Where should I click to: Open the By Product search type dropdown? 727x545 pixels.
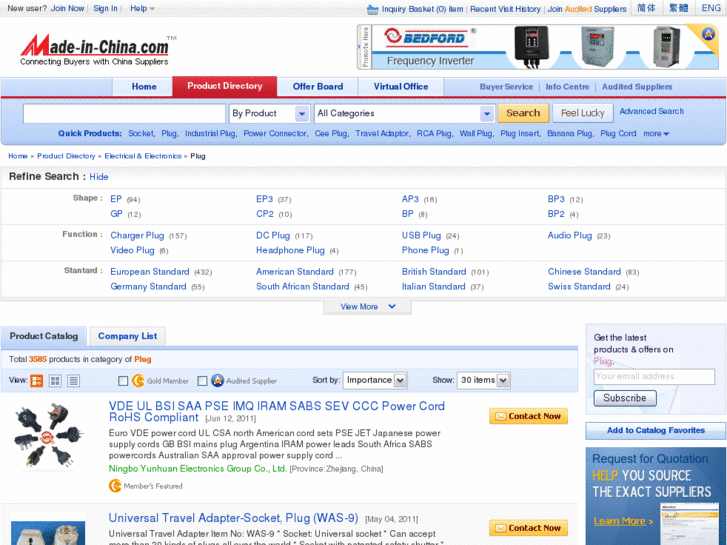click(x=269, y=113)
